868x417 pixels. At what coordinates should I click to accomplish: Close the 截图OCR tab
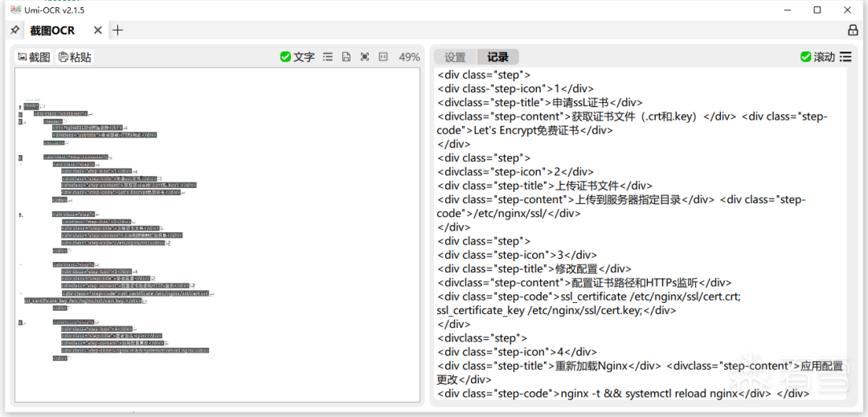[98, 31]
